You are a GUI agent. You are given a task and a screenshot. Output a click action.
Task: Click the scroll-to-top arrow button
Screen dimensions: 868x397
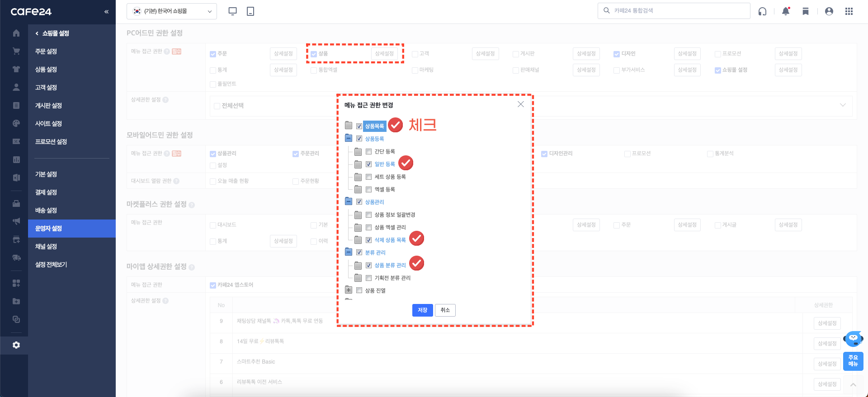click(853, 385)
